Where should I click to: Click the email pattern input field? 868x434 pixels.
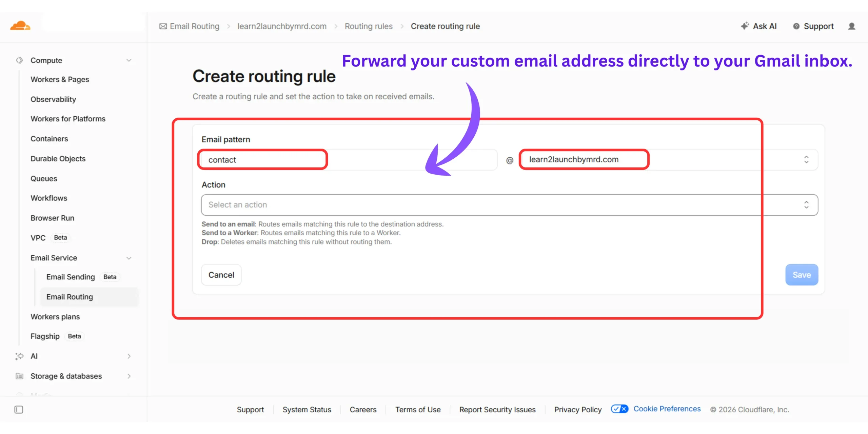349,160
